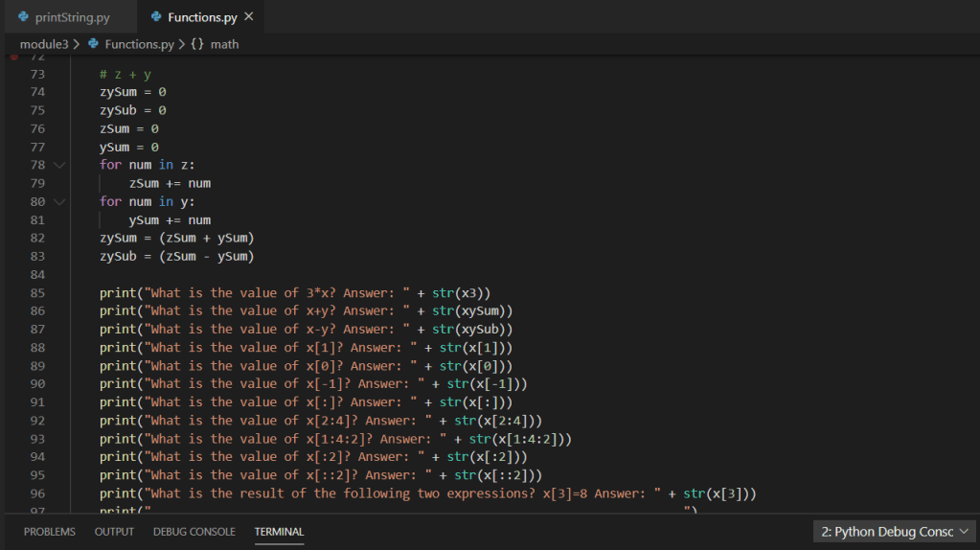
Task: Click line number 85 in the gutter
Action: coord(37,292)
